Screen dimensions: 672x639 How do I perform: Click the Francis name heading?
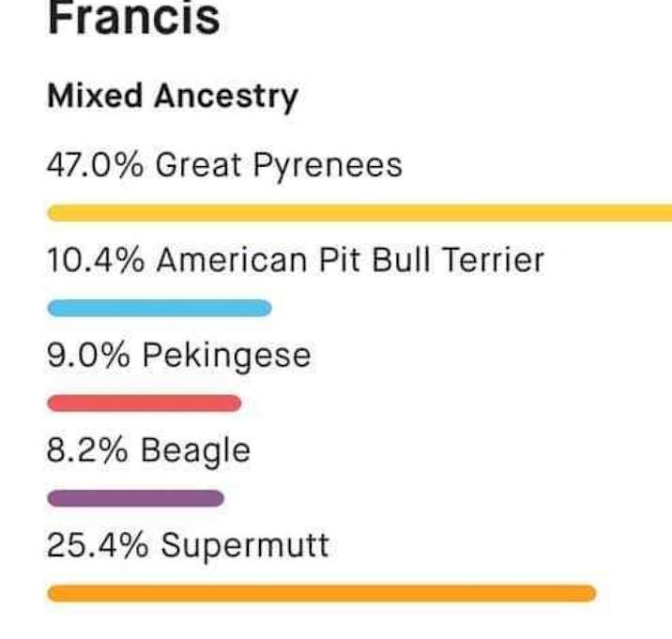point(133,20)
